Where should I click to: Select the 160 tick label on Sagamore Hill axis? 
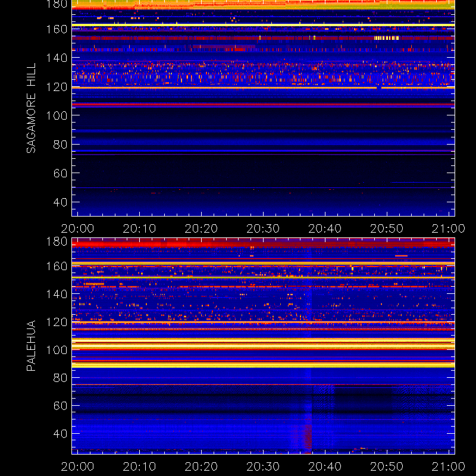[x=57, y=29]
